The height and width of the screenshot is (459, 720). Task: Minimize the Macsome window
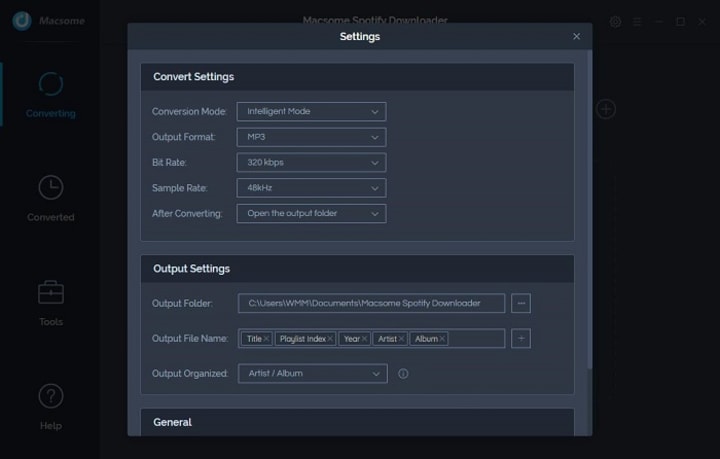click(658, 22)
